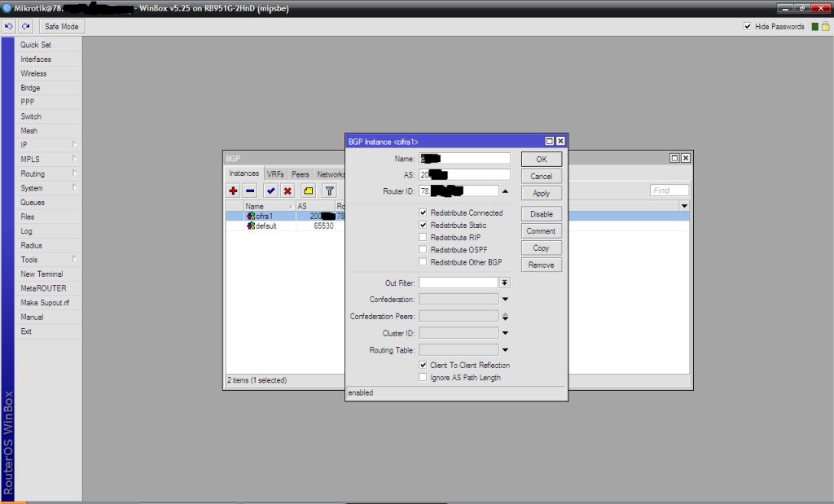The width and height of the screenshot is (834, 504).
Task: Open the Interfaces menu
Action: [x=36, y=59]
